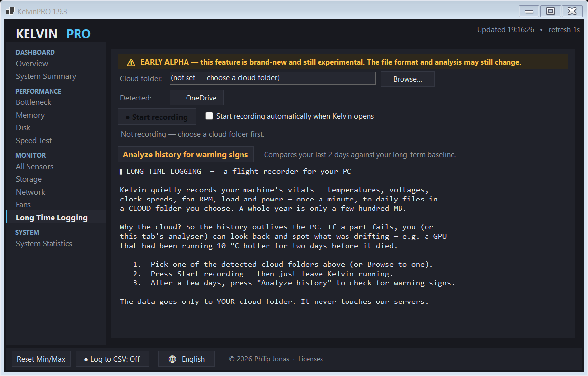Image resolution: width=588 pixels, height=376 pixels.
Task: Open the English language selector
Action: (x=187, y=359)
